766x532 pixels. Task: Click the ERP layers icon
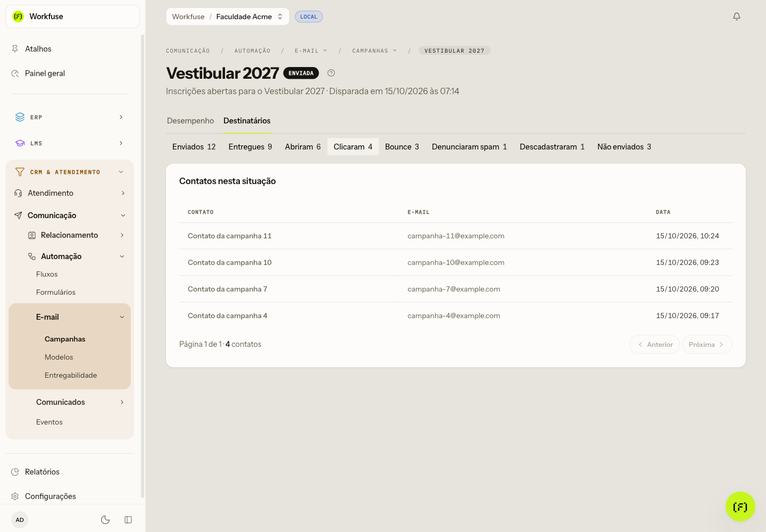point(20,117)
